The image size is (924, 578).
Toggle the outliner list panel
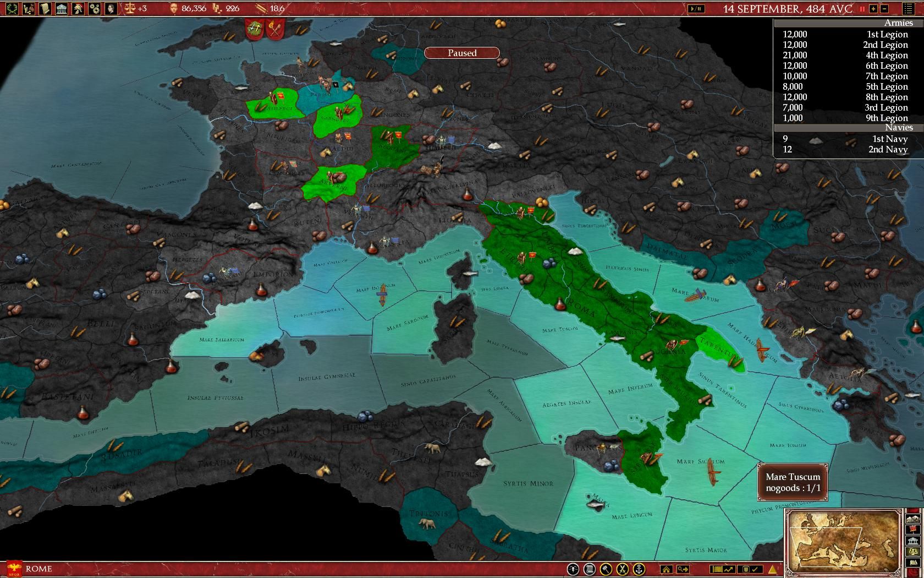click(909, 9)
